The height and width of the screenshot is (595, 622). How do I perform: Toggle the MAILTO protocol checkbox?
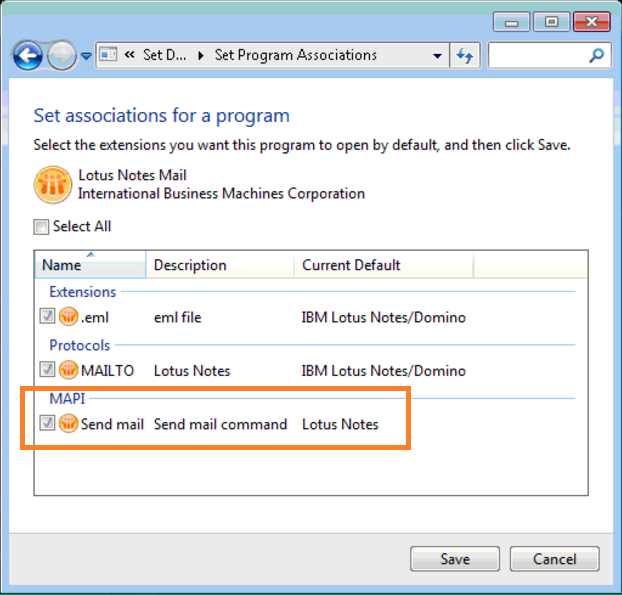click(x=47, y=369)
